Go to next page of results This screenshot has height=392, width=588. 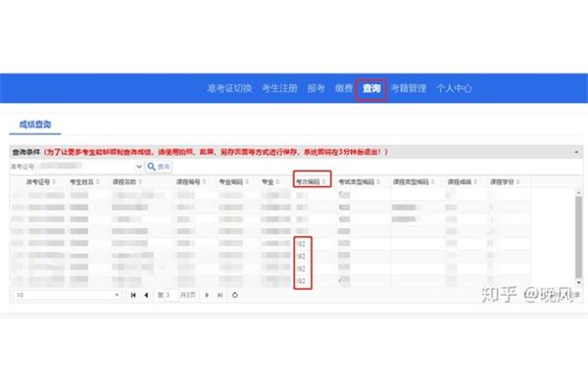207,295
